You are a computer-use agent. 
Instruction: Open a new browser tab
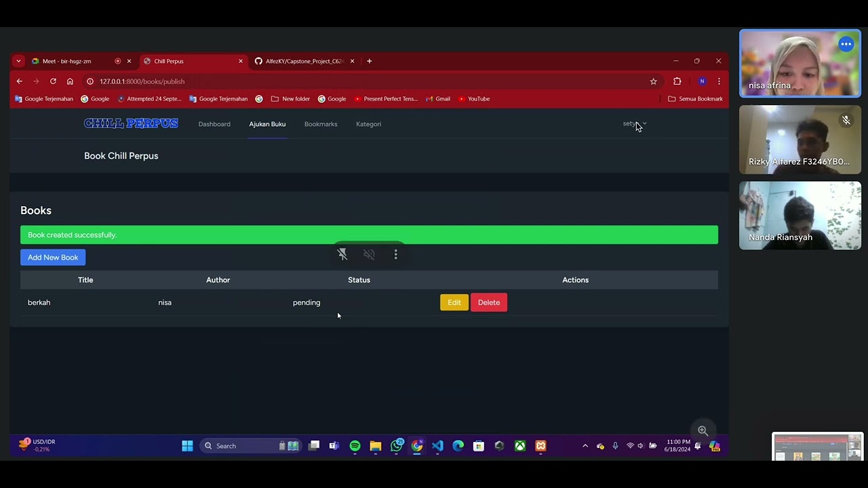pos(369,61)
